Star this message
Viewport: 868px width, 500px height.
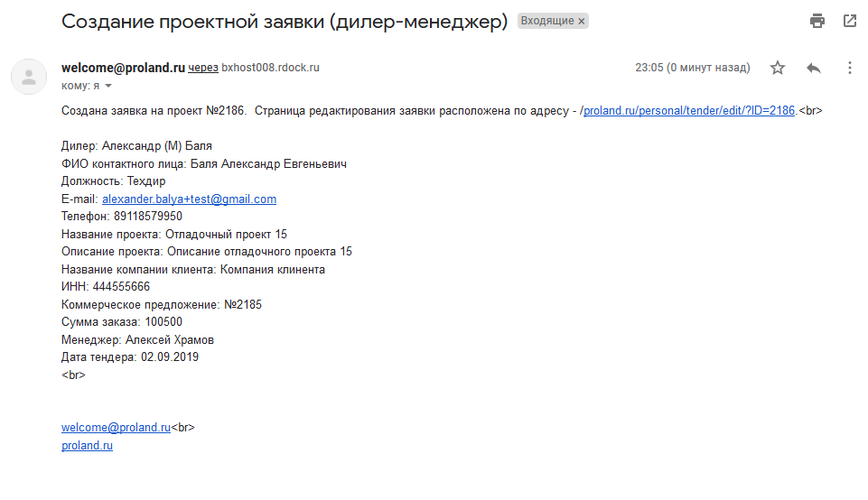point(778,68)
